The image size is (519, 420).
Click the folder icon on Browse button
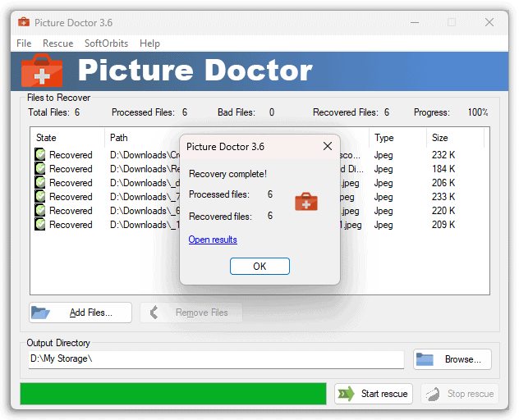coord(425,359)
